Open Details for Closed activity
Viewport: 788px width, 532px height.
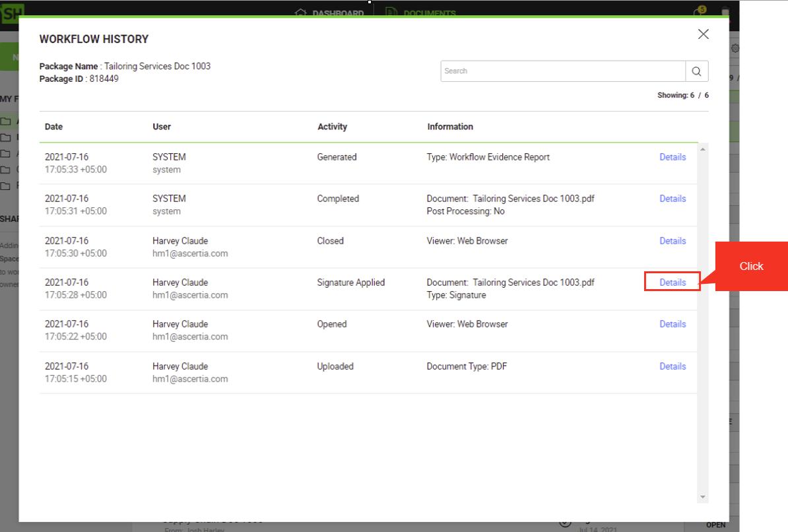tap(673, 241)
